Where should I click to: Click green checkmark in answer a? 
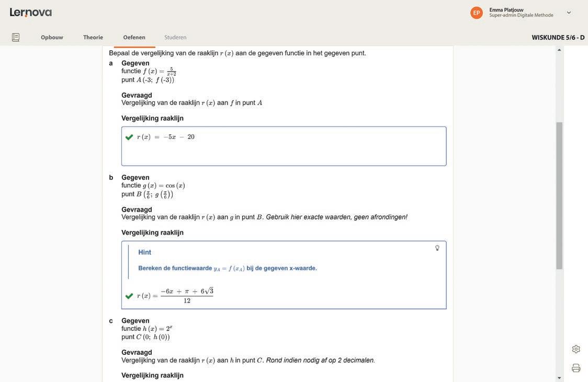point(129,137)
